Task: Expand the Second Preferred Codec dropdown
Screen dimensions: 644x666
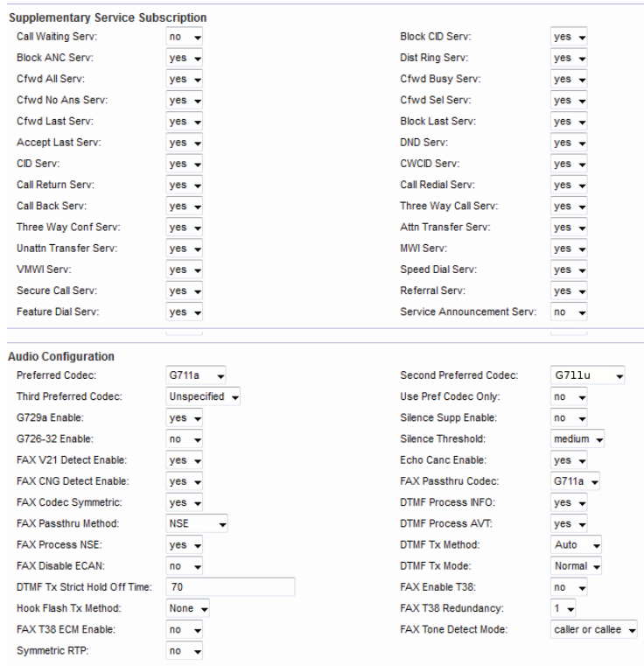Action: [588, 375]
